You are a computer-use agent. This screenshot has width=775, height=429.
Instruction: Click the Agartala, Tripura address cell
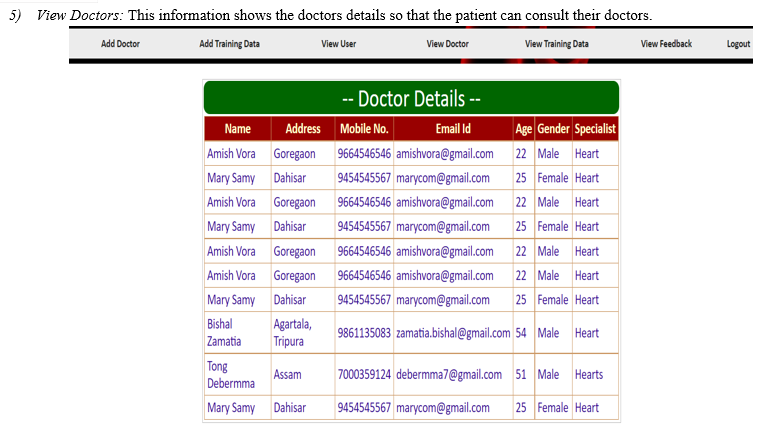(303, 333)
